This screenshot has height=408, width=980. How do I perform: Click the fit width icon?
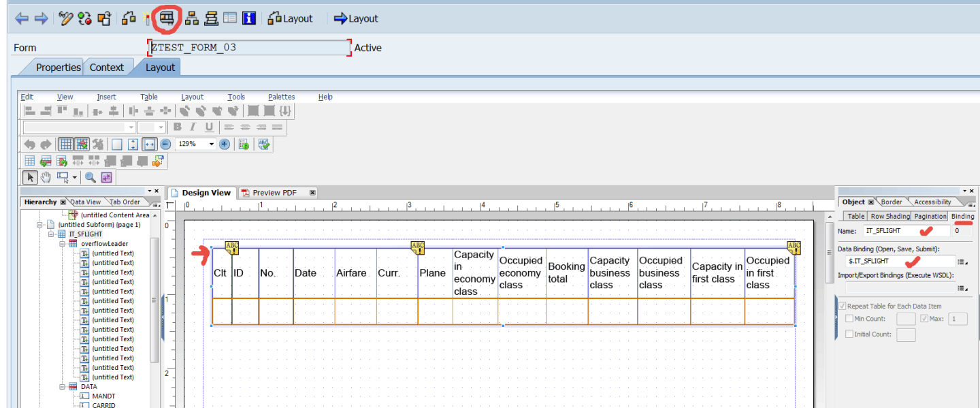coord(150,144)
